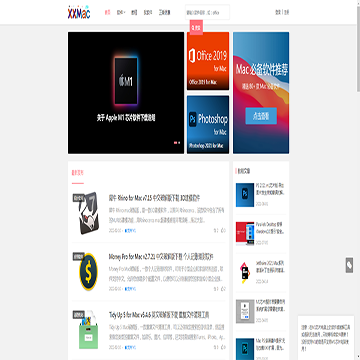
Task: Expand the second nav menu with dropdown arrow
Action: click(121, 13)
